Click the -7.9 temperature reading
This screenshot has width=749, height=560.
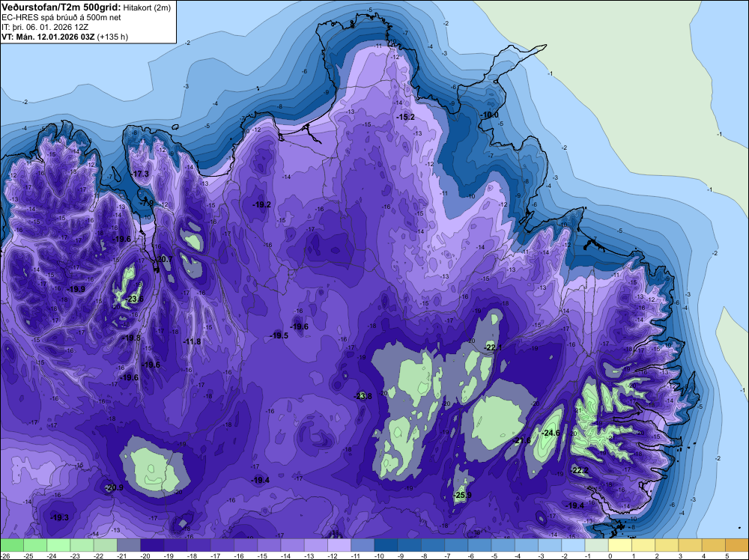[146, 203]
